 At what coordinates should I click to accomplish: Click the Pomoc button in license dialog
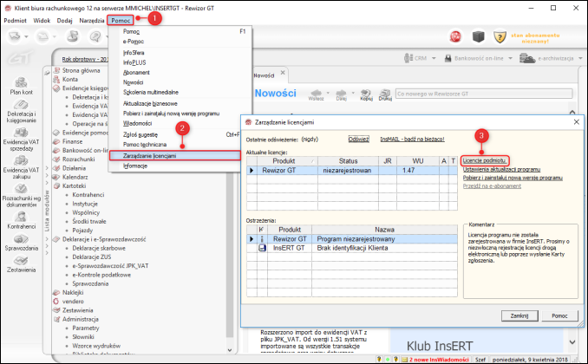pos(559,315)
